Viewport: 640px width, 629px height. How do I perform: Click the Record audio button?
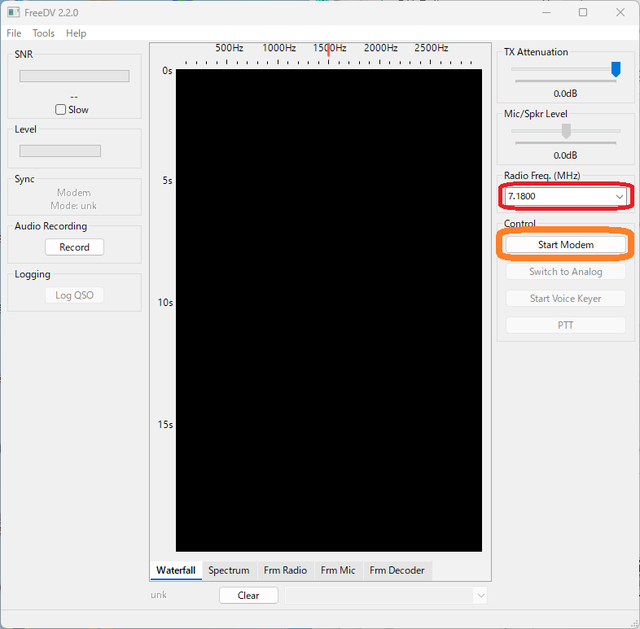(74, 247)
